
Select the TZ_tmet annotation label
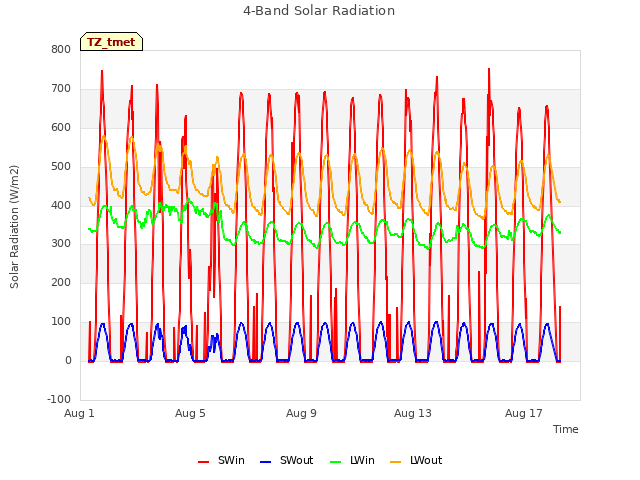pyautogui.click(x=111, y=42)
